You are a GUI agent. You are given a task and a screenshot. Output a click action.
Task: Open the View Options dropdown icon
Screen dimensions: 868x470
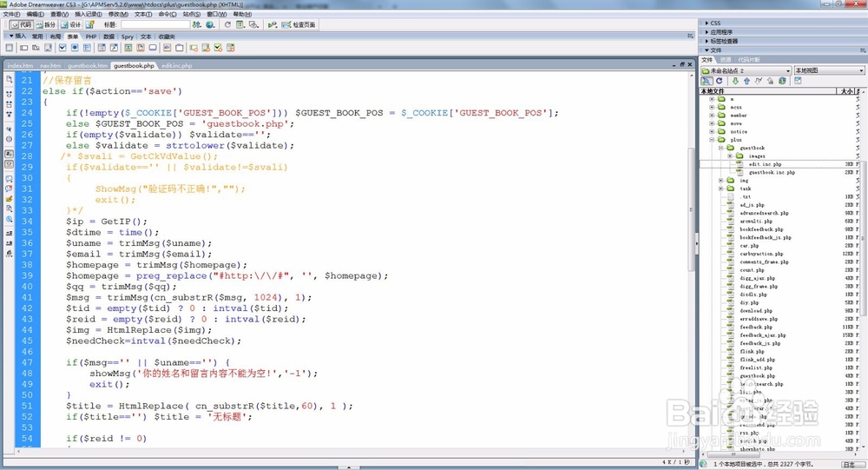click(240, 25)
